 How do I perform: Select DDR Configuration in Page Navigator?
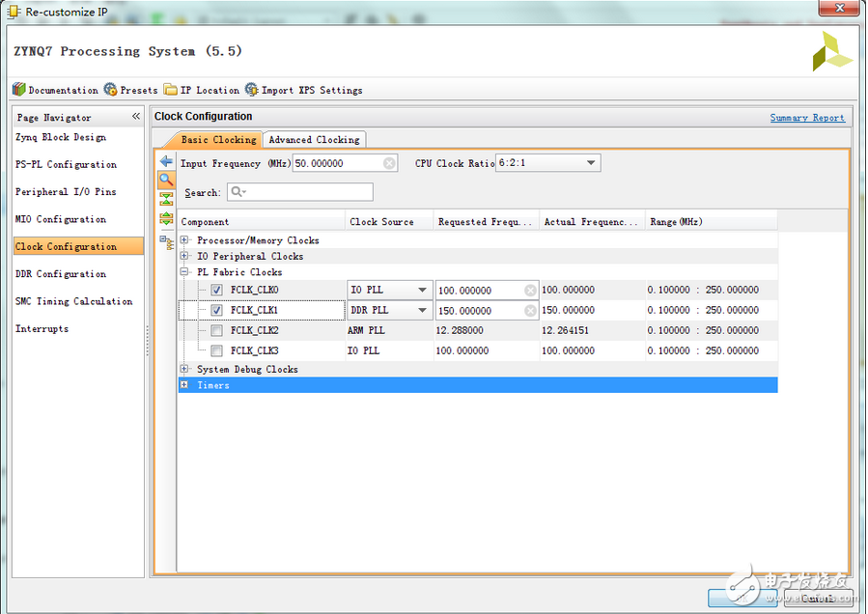pyautogui.click(x=60, y=274)
